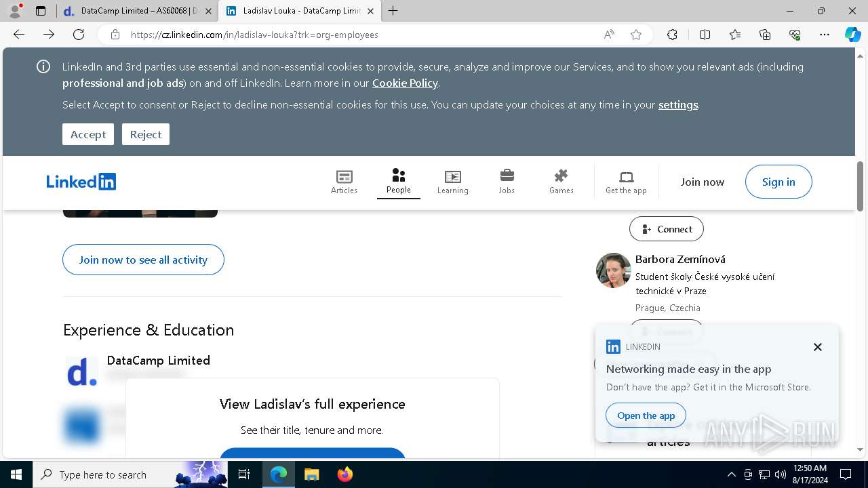Go forward with the browser forward arrow
The image size is (868, 488).
(49, 35)
